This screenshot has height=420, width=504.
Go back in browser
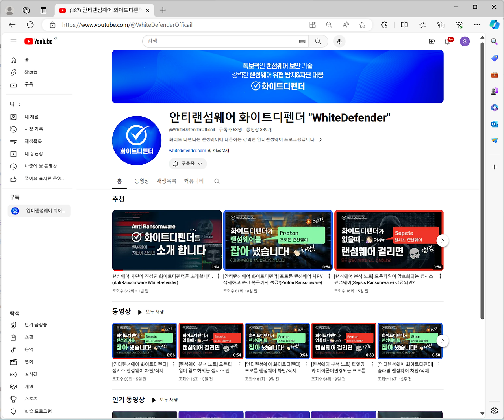(12, 25)
